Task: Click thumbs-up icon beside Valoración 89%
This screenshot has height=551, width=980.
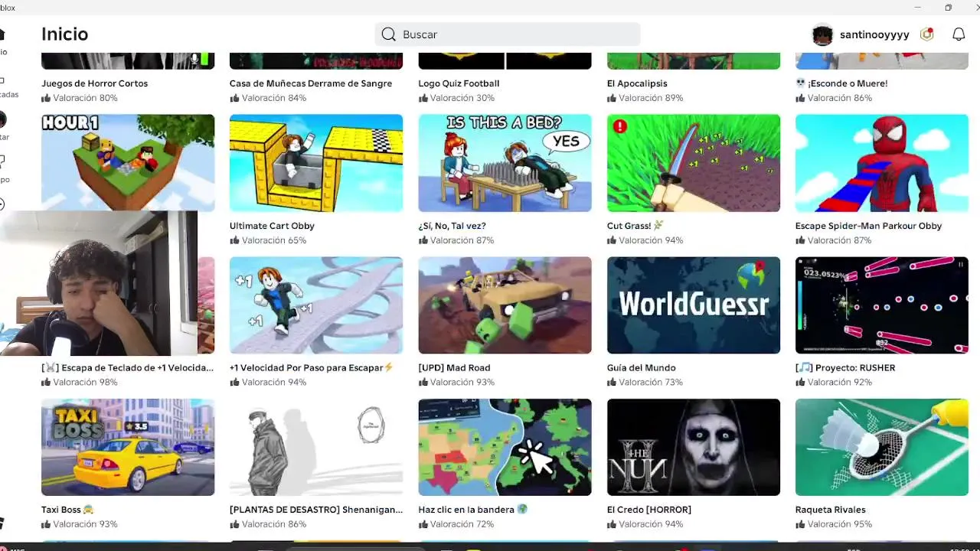Action: [612, 98]
